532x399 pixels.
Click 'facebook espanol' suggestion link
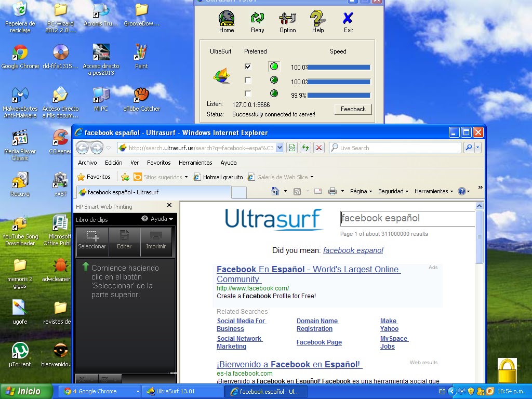point(353,250)
